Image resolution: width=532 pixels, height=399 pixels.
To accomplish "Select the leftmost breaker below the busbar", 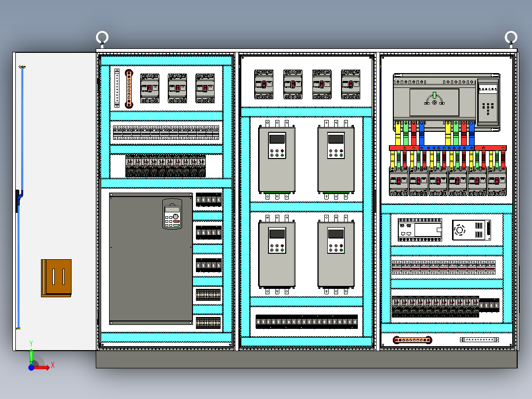I will point(398,182).
